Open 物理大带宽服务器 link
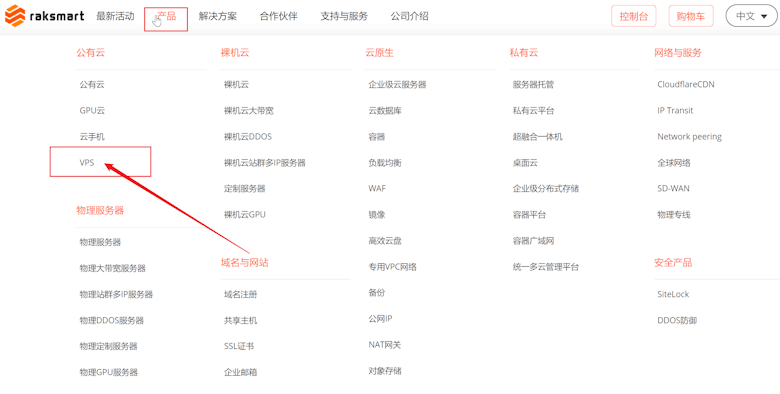This screenshot has height=394, width=780. 112,268
